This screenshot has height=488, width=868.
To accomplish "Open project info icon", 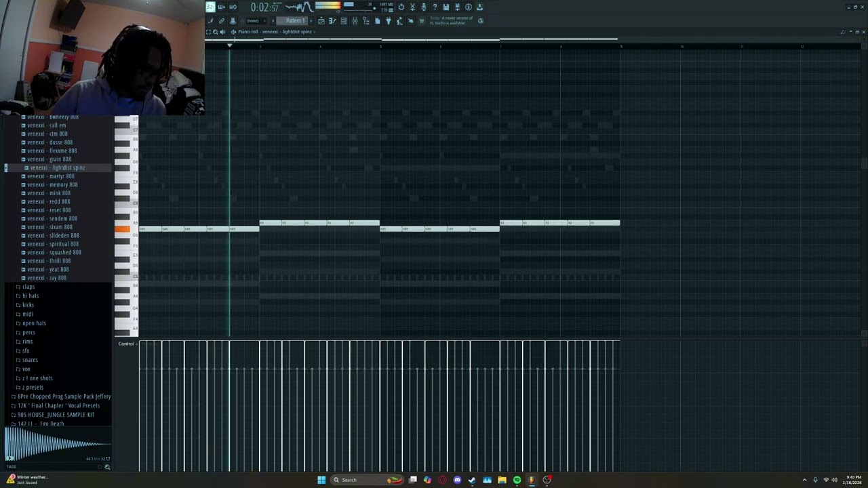I will pyautogui.click(x=468, y=7).
